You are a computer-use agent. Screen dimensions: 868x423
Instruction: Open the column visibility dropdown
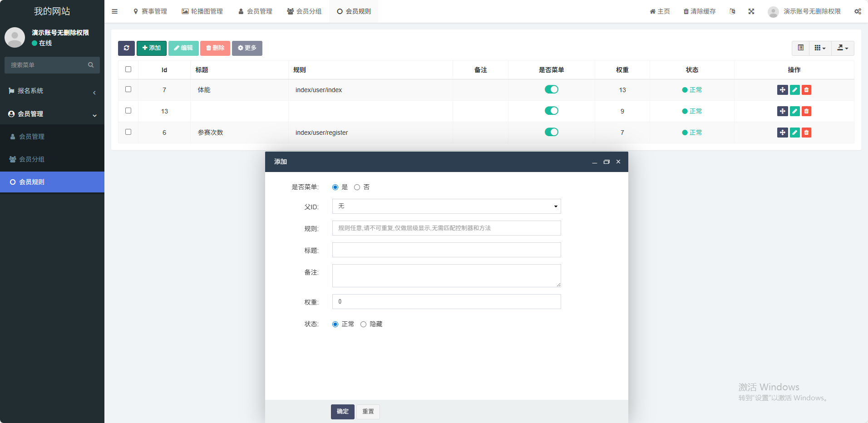point(820,48)
